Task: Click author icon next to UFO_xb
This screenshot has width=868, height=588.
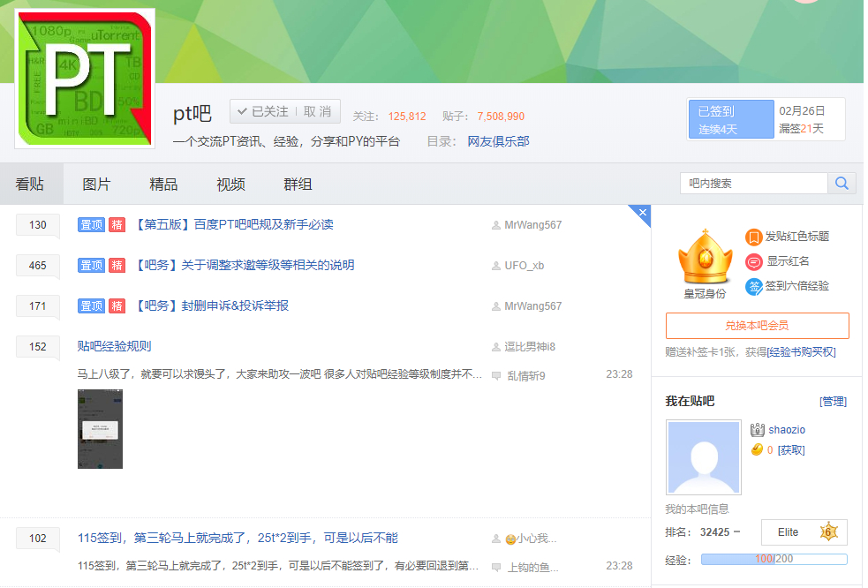Action: tap(496, 266)
